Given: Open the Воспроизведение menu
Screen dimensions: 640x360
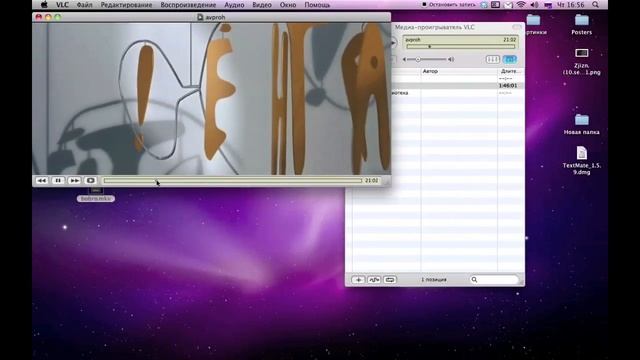Looking at the screenshot, I should click(x=188, y=5).
